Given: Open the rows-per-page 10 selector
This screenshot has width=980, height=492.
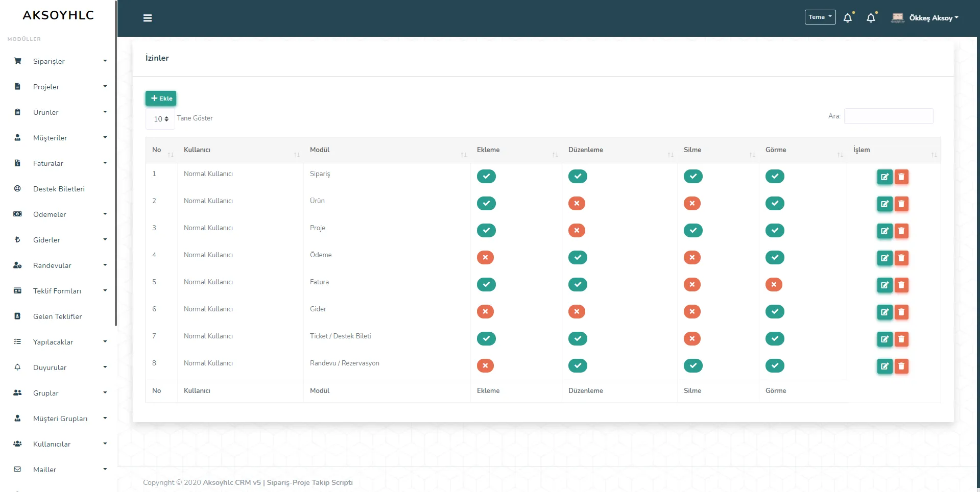Looking at the screenshot, I should point(160,119).
